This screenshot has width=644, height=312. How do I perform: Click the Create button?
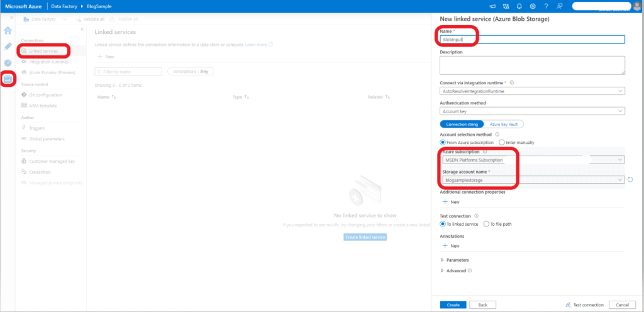tap(453, 304)
